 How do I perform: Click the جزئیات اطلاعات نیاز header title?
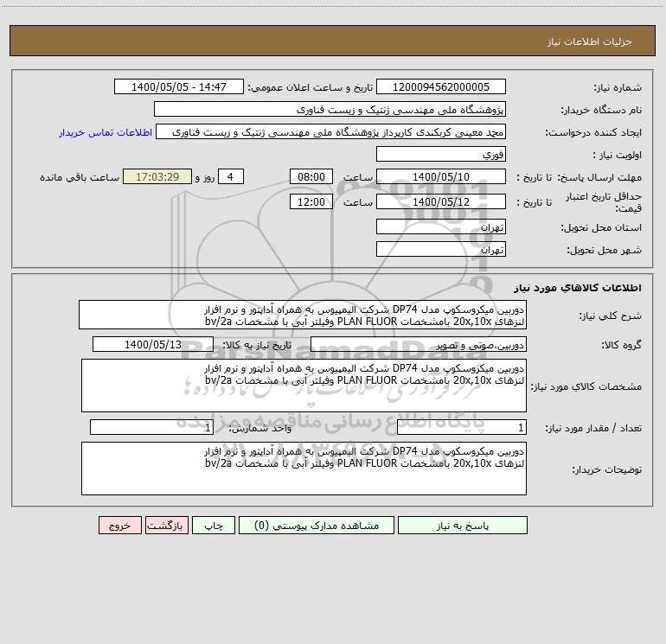tap(589, 41)
